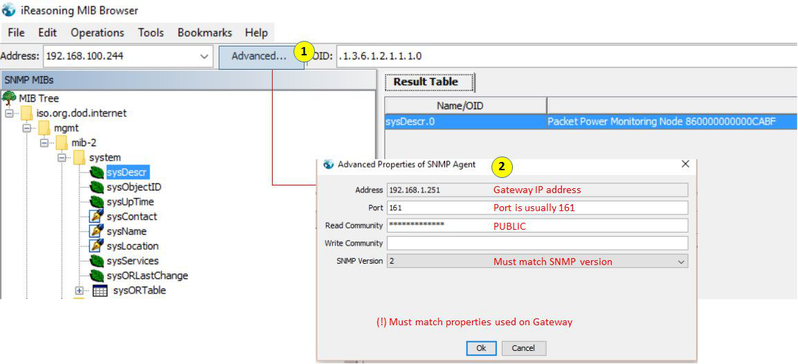Open the SNMP Version dropdown
798x364 pixels.
point(681,262)
